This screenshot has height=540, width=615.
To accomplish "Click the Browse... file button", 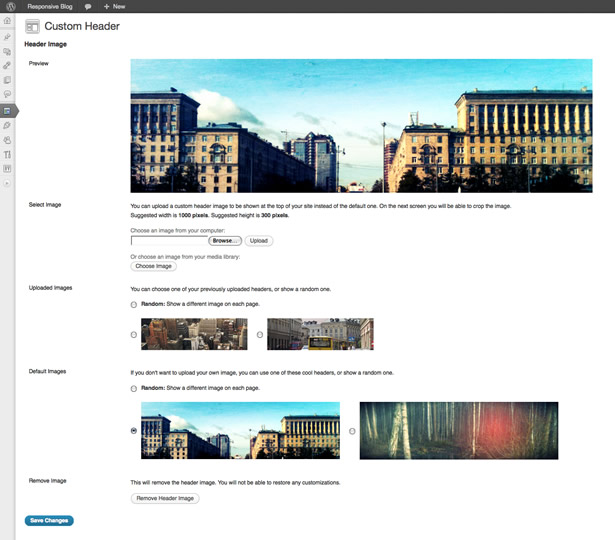I will click(x=225, y=241).
